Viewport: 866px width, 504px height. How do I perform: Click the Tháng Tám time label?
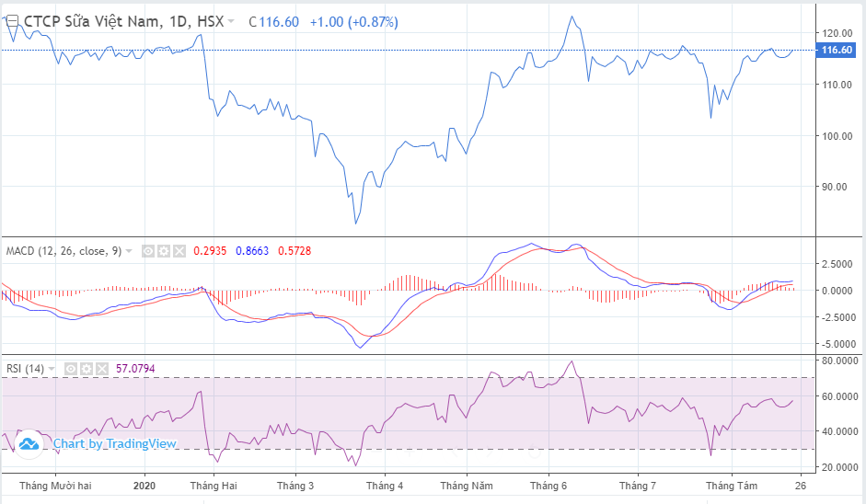tap(732, 486)
